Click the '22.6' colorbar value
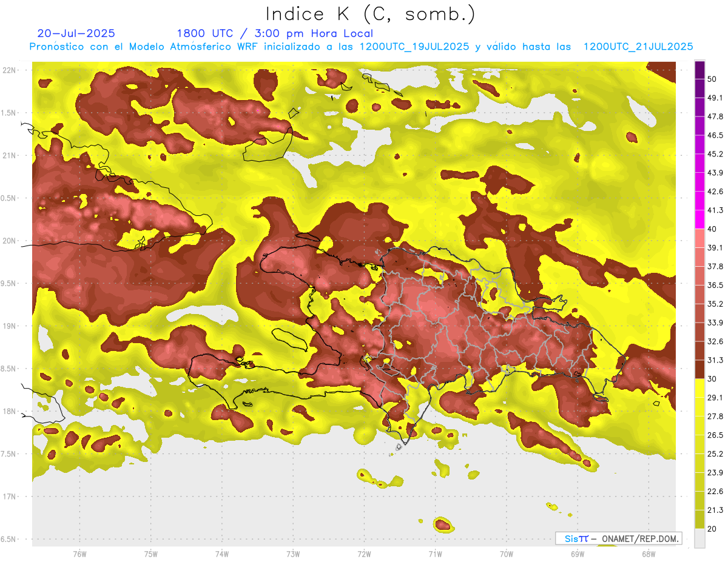Screen dimensions: 728x562 click(715, 492)
